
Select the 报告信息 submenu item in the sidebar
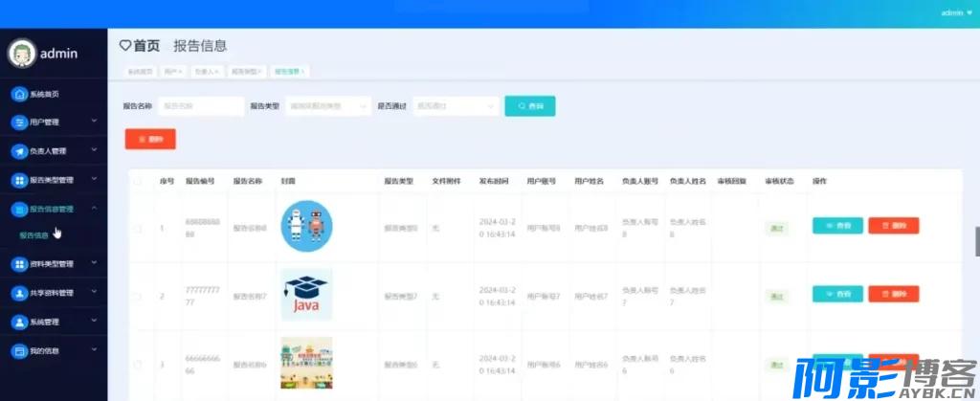point(33,236)
